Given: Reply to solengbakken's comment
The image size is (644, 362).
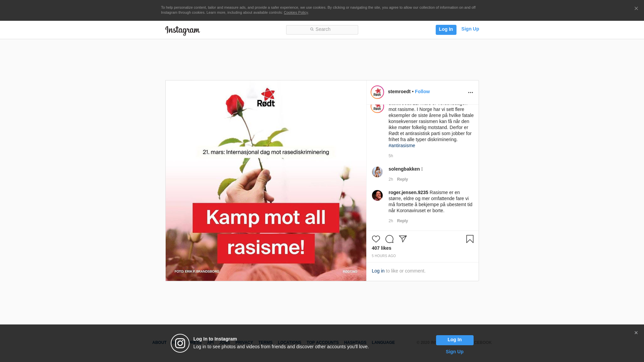Looking at the screenshot, I should (x=402, y=179).
